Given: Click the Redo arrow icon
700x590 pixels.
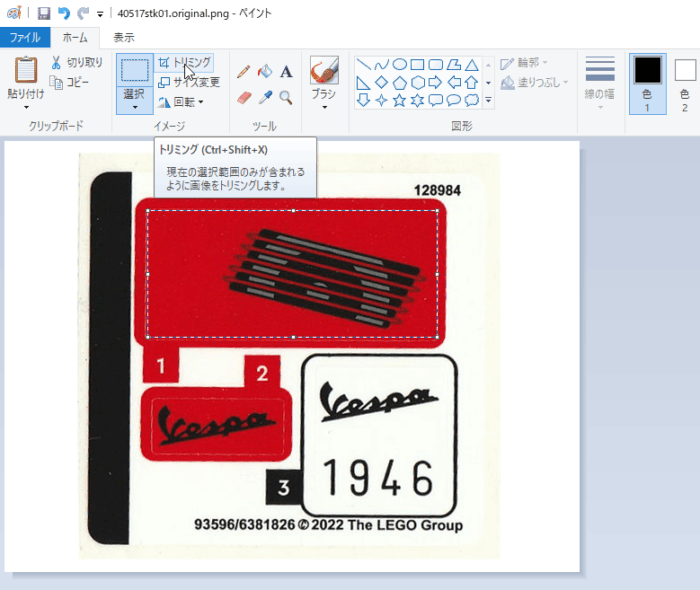Looking at the screenshot, I should click(83, 13).
